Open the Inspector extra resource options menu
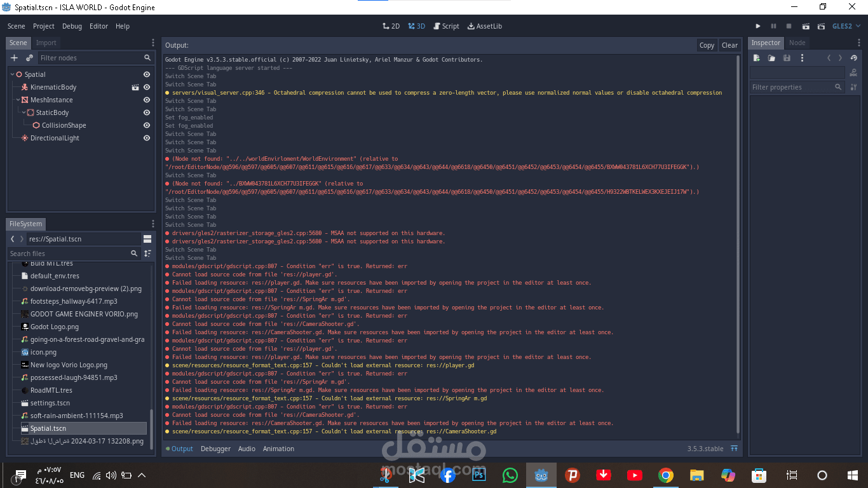Viewport: 868px width, 488px height. [x=802, y=58]
